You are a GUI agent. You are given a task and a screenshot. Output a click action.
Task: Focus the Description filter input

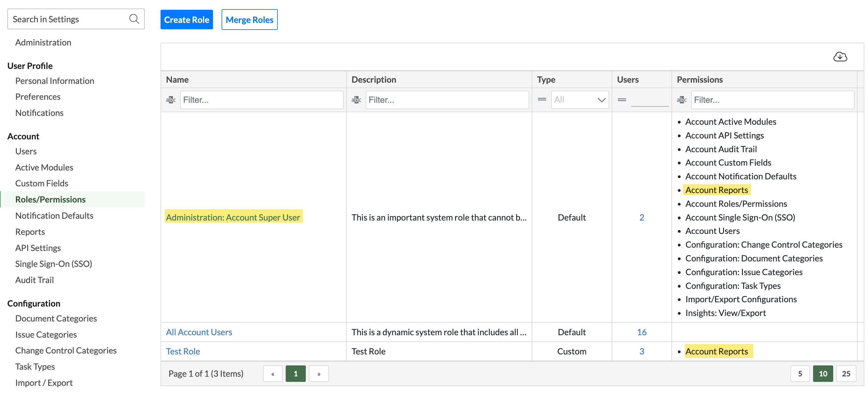(447, 100)
